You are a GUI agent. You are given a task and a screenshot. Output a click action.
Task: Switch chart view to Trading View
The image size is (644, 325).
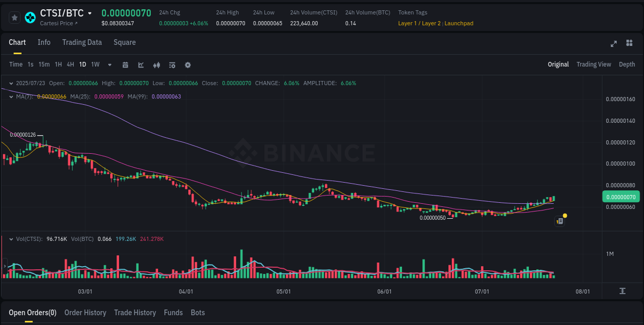(594, 64)
